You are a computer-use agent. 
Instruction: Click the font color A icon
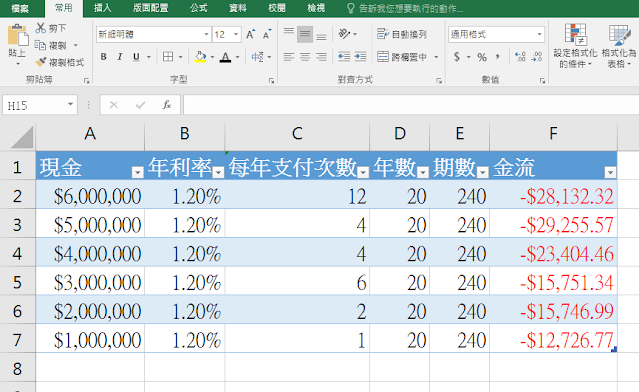pos(225,57)
